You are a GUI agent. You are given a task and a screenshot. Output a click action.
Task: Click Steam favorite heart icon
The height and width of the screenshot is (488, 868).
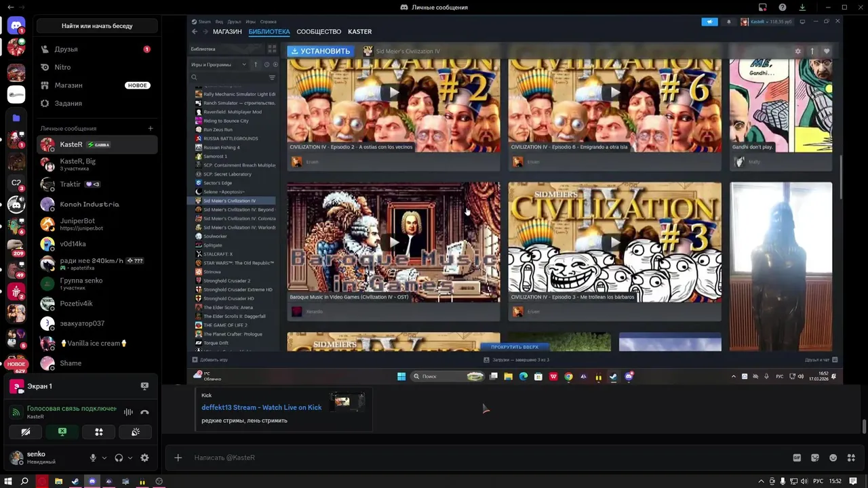click(826, 51)
